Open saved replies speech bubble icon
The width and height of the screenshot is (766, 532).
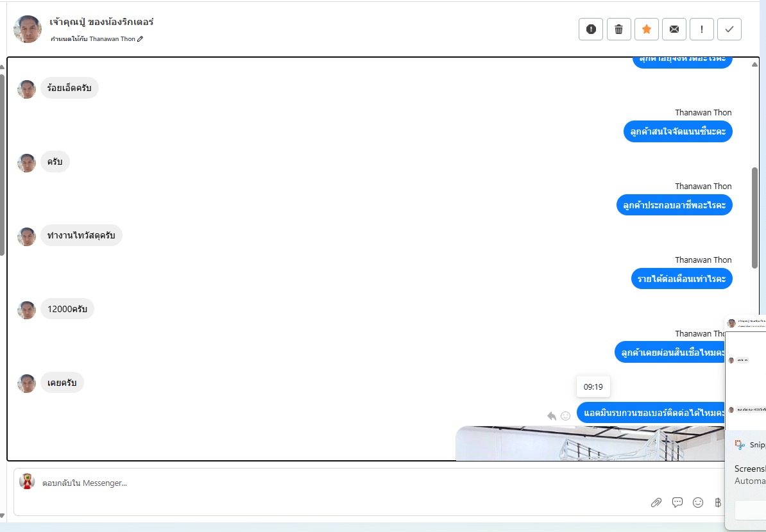[x=677, y=503]
